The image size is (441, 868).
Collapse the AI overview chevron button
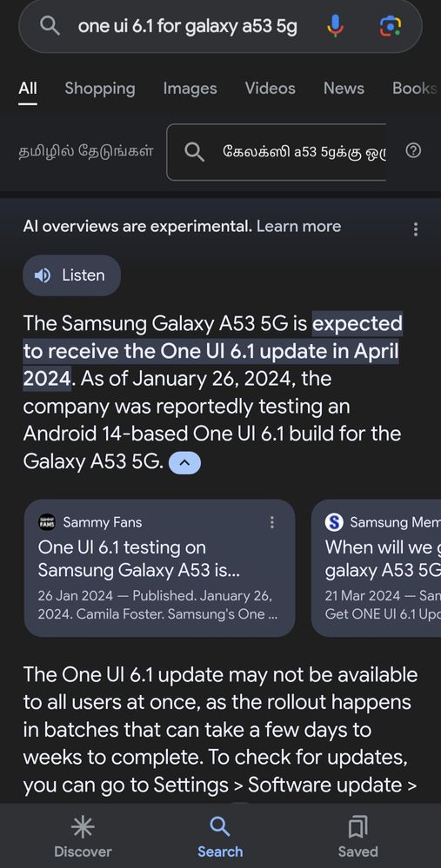click(184, 463)
